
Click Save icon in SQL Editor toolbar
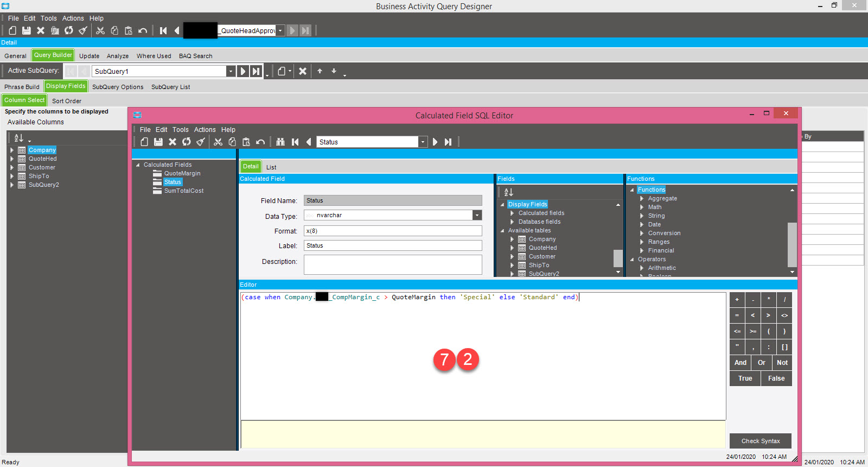point(158,142)
